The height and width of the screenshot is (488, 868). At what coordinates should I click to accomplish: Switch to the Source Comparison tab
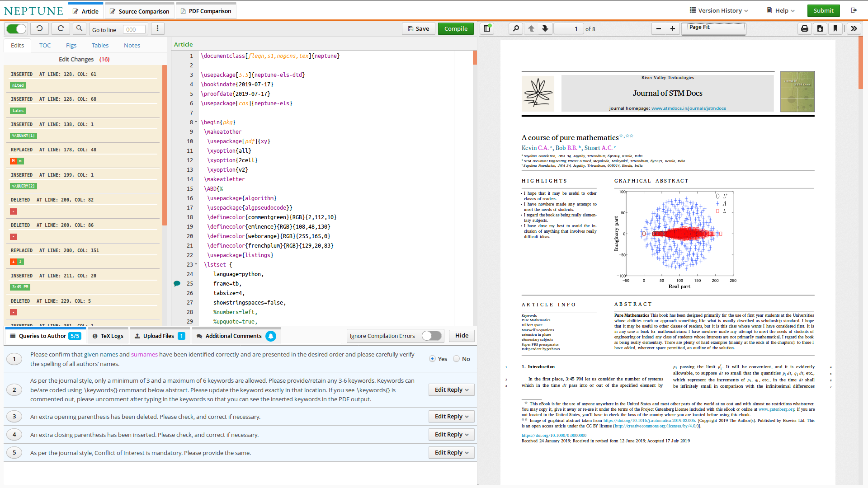click(139, 11)
